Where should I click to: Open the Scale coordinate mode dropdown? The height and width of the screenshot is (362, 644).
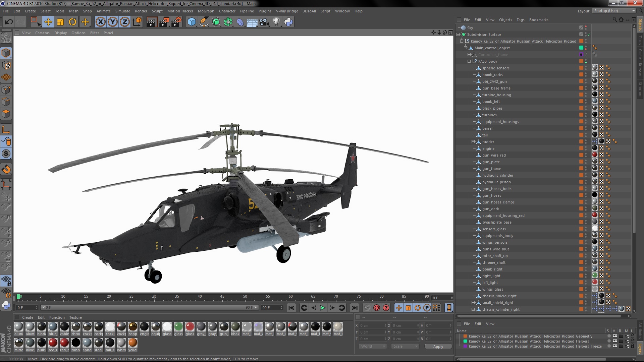point(405,346)
